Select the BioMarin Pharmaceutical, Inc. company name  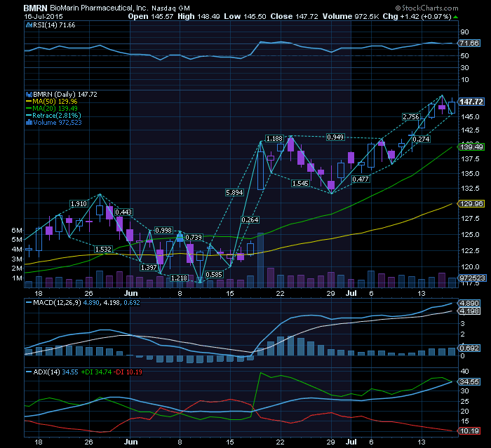click(100, 8)
